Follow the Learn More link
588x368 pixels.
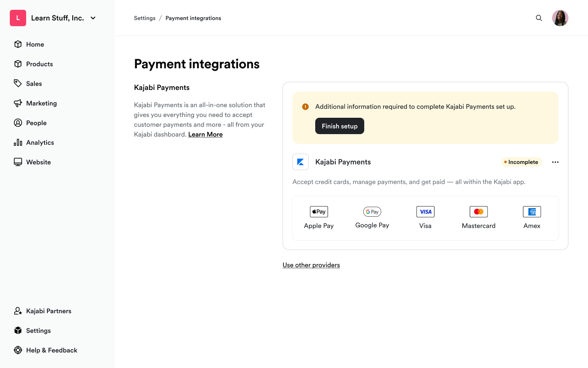pos(205,135)
